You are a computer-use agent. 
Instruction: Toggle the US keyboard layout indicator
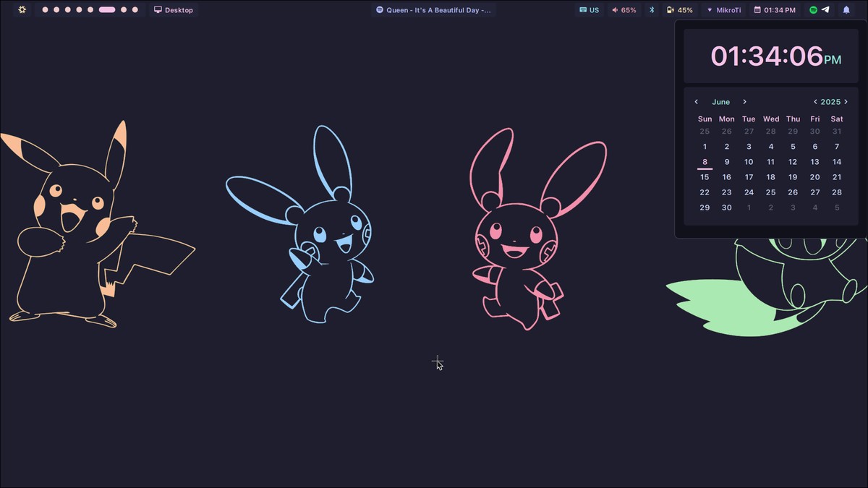(x=590, y=10)
